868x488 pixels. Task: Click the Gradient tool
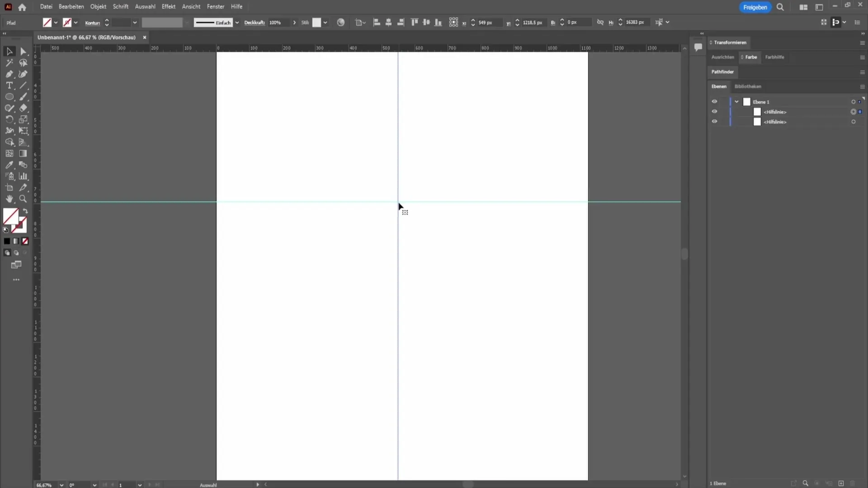tap(23, 153)
